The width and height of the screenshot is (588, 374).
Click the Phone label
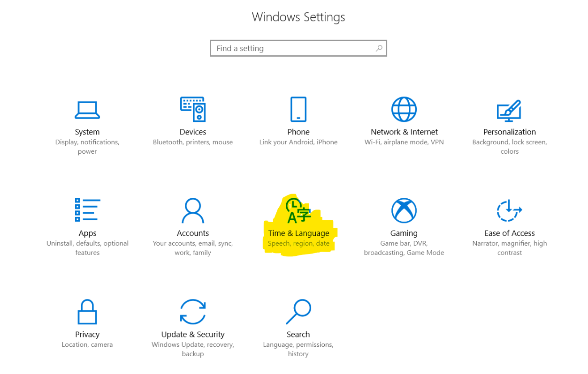[298, 132]
